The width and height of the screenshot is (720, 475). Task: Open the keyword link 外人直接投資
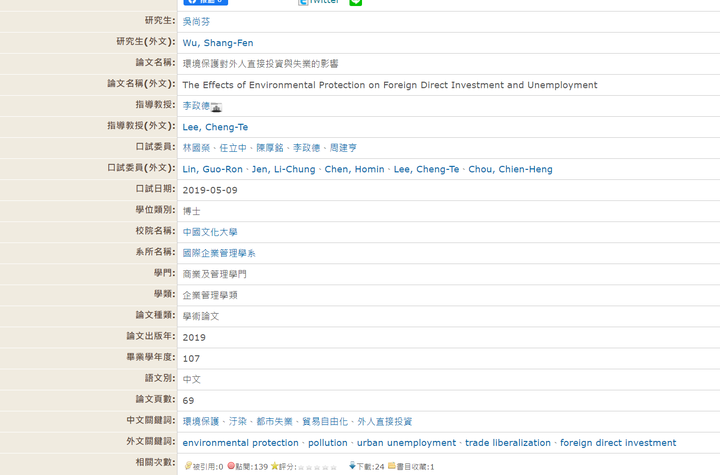384,421
